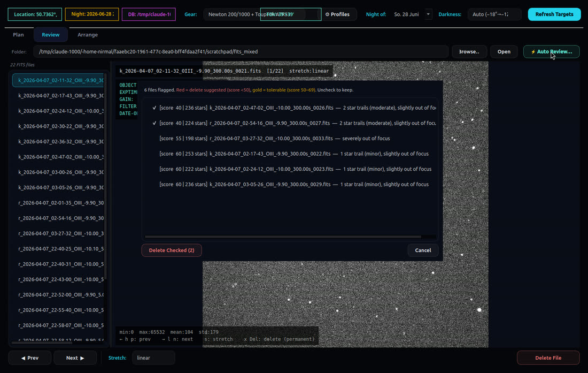Click the DB /tmp/claude indicator
The height and width of the screenshot is (373, 588).
pos(149,14)
